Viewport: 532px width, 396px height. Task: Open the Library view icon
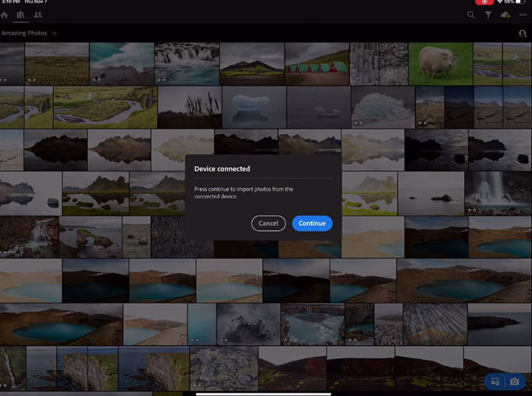point(21,15)
